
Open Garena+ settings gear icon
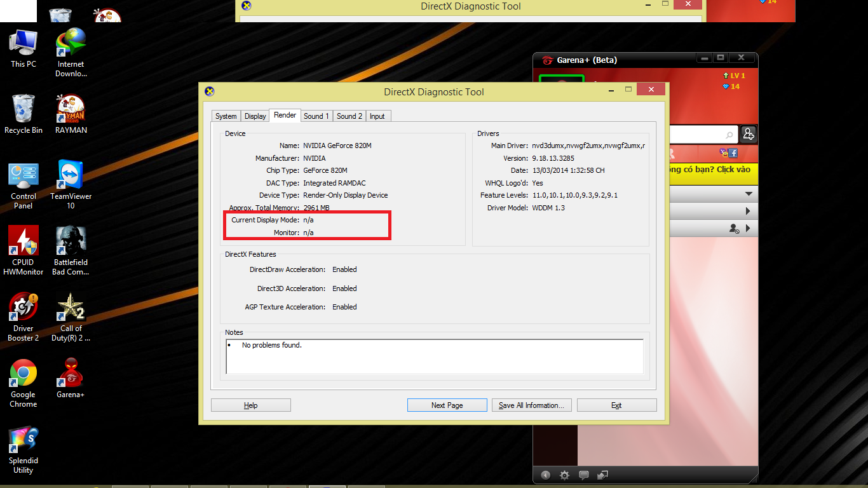click(x=564, y=475)
